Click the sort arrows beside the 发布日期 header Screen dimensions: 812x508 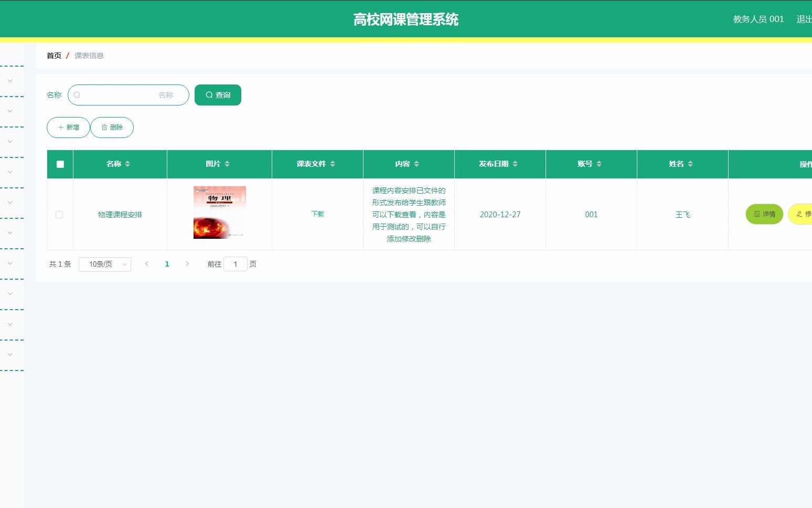515,164
